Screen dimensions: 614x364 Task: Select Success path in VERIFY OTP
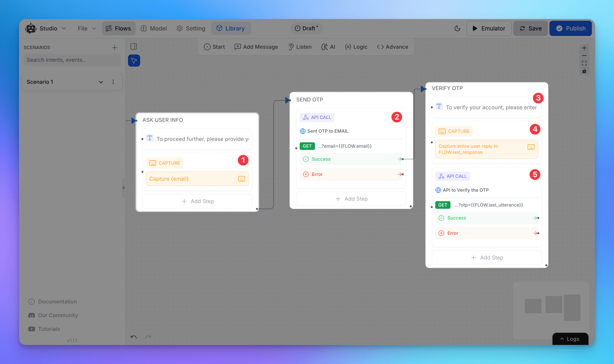(487, 218)
